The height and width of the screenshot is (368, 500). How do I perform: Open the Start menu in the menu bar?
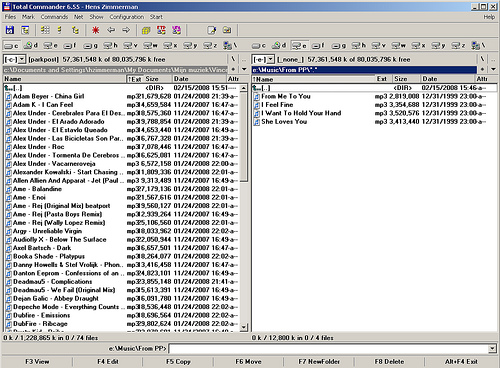click(156, 17)
